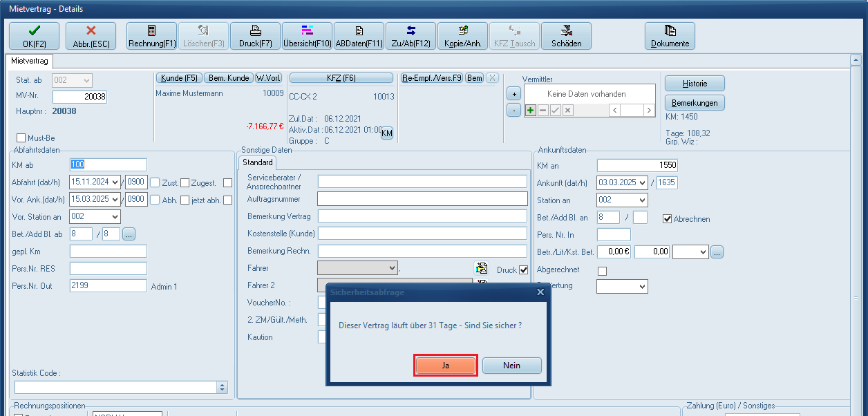Viewport: 868px width, 416px height.
Task: Open ABDaten(F11) toolbar button
Action: point(359,36)
